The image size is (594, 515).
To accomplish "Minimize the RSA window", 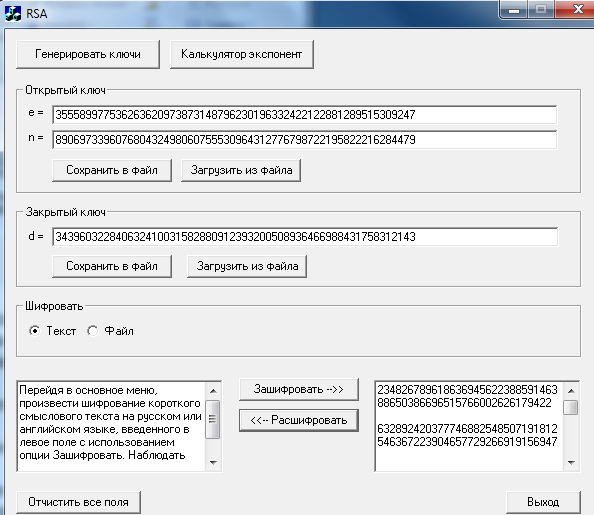I will click(514, 9).
